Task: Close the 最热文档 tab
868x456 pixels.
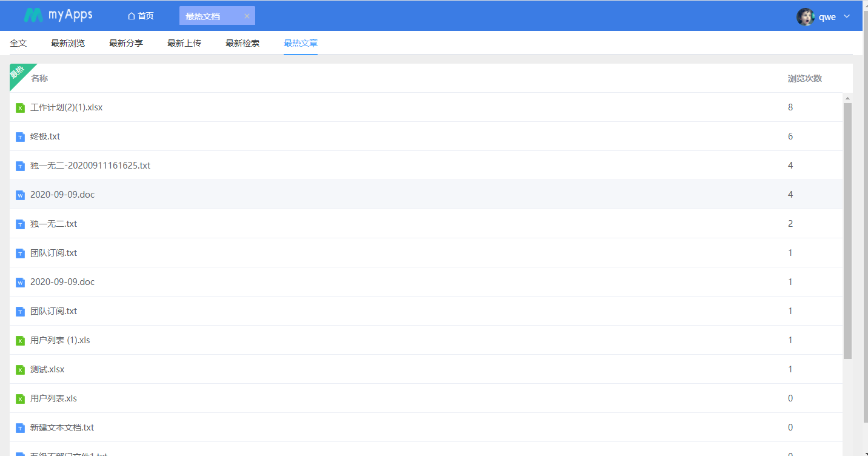Action: point(247,16)
